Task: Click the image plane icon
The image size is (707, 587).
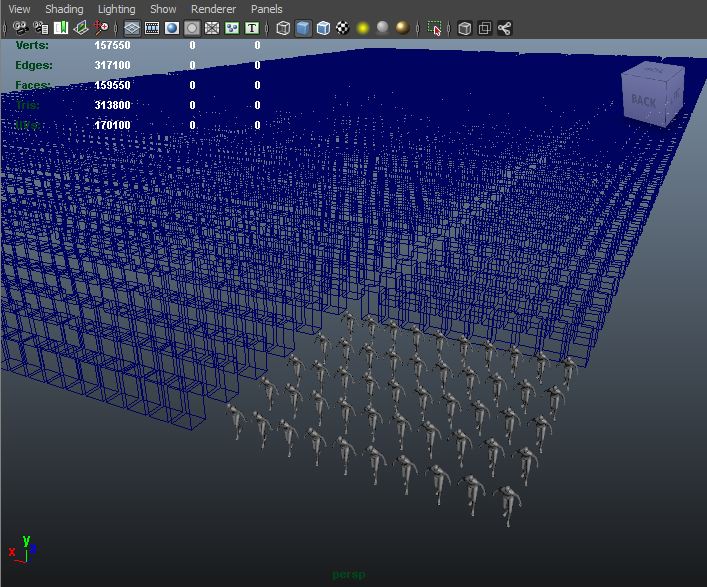Action: coord(81,28)
